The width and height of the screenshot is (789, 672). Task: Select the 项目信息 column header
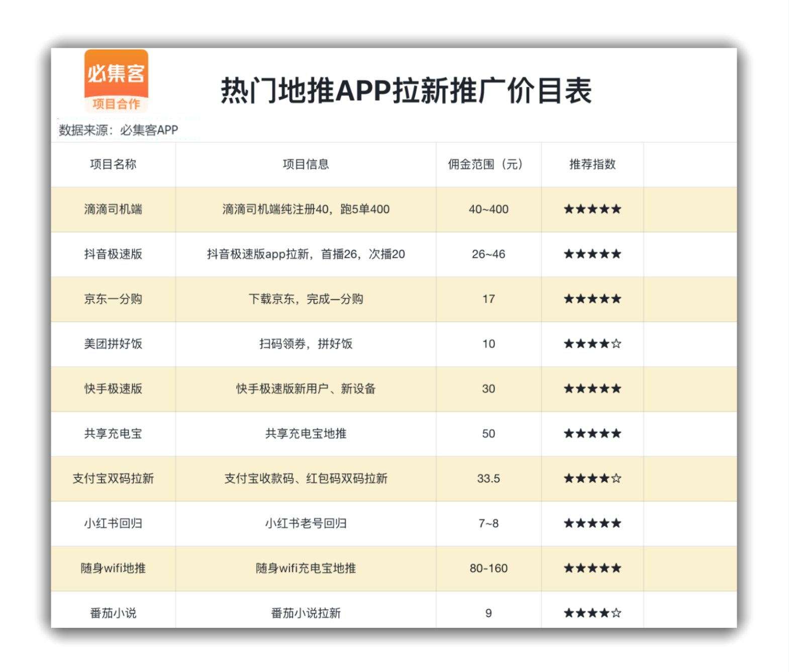coord(306,164)
